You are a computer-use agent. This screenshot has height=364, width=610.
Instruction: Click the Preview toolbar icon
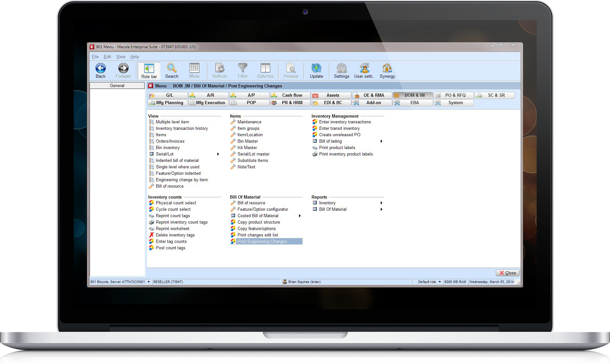pyautogui.click(x=291, y=68)
